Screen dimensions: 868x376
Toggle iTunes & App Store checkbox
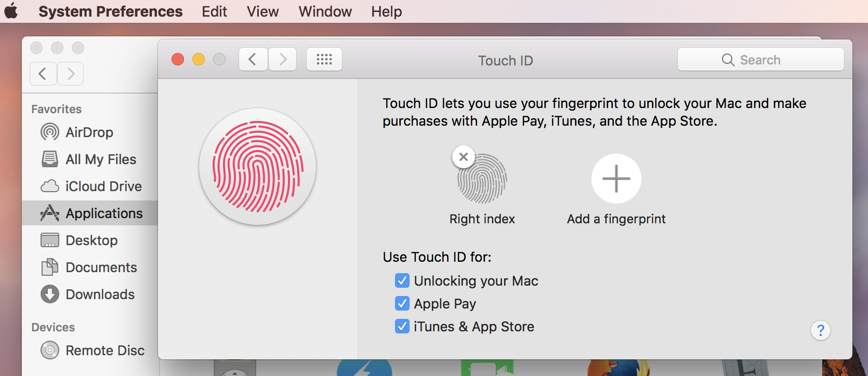tap(402, 326)
